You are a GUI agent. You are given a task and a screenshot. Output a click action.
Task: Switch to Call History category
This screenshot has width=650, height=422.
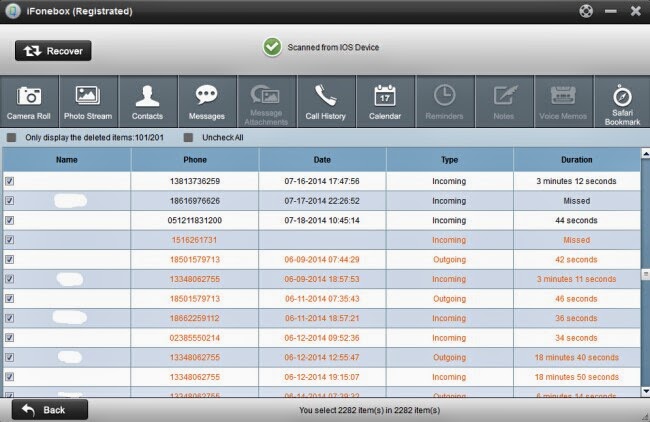[325, 102]
